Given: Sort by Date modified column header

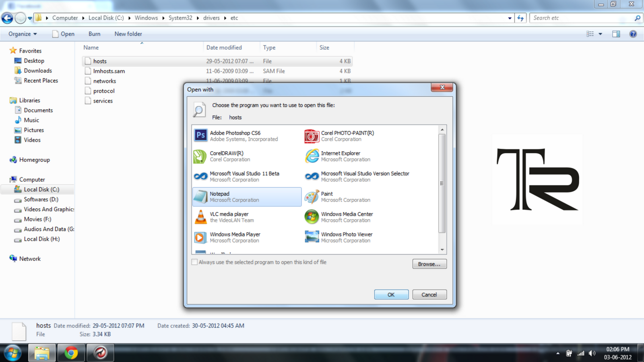Looking at the screenshot, I should pyautogui.click(x=232, y=47).
